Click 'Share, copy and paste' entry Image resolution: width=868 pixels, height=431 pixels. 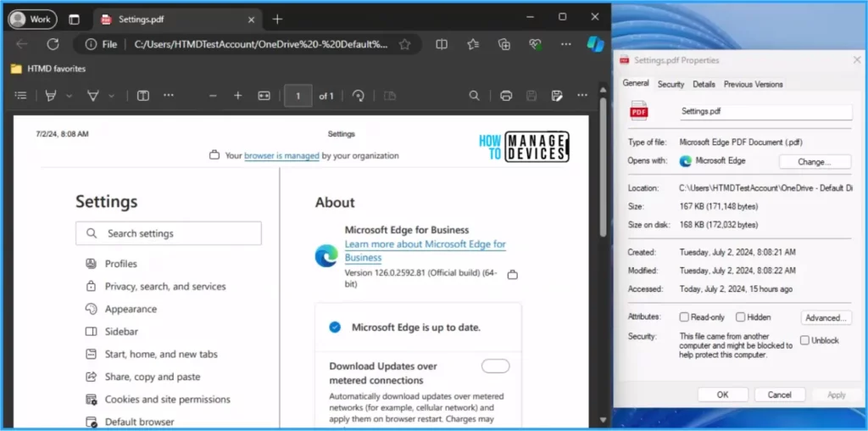click(153, 377)
